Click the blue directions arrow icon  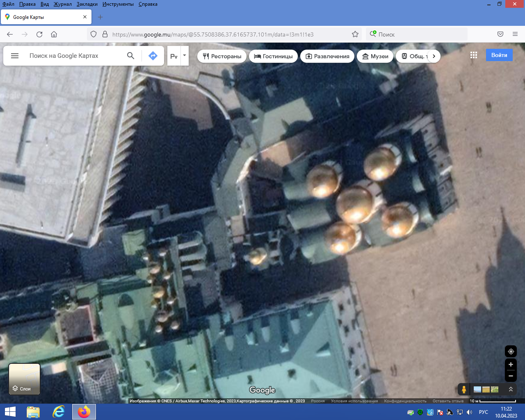[153, 56]
